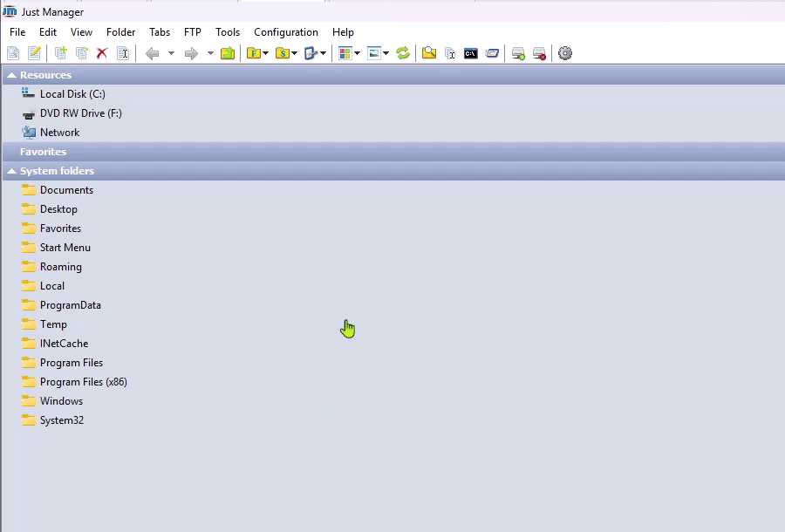The height and width of the screenshot is (532, 785).
Task: Click the magnifier Search files icon
Action: [429, 53]
